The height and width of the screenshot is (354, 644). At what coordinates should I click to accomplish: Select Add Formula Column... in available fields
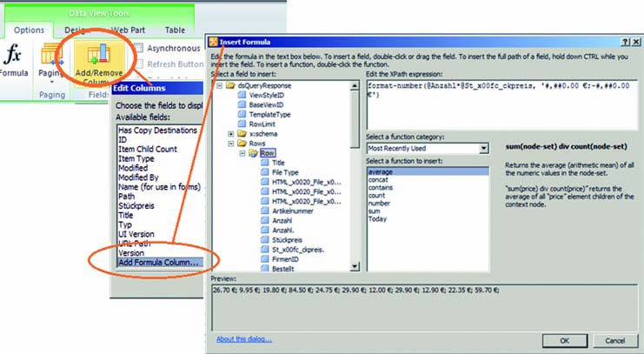[x=160, y=263]
